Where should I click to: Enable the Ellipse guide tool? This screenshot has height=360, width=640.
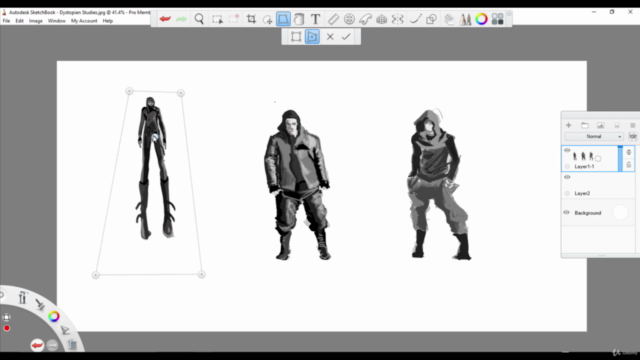tap(349, 19)
